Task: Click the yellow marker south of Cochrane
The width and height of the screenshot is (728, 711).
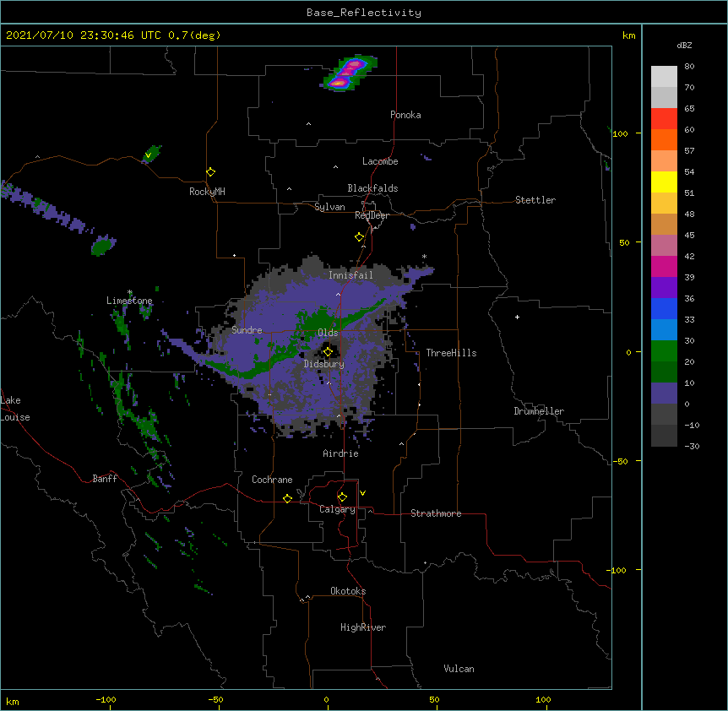Action: 287,498
